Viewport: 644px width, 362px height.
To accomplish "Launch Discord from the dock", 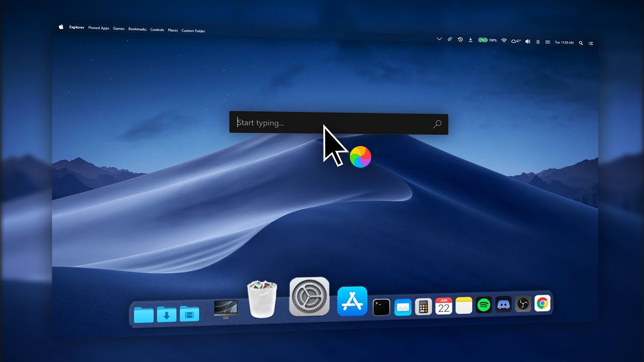I will 504,304.
